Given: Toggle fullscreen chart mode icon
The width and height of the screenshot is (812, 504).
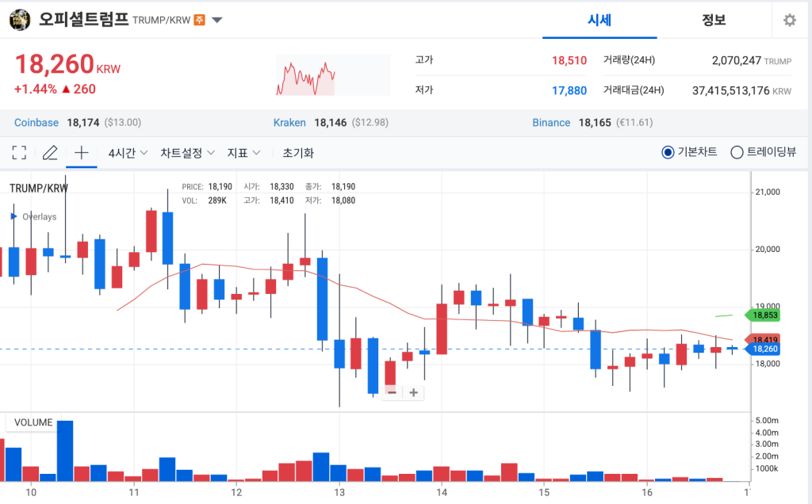Looking at the screenshot, I should pyautogui.click(x=19, y=153).
